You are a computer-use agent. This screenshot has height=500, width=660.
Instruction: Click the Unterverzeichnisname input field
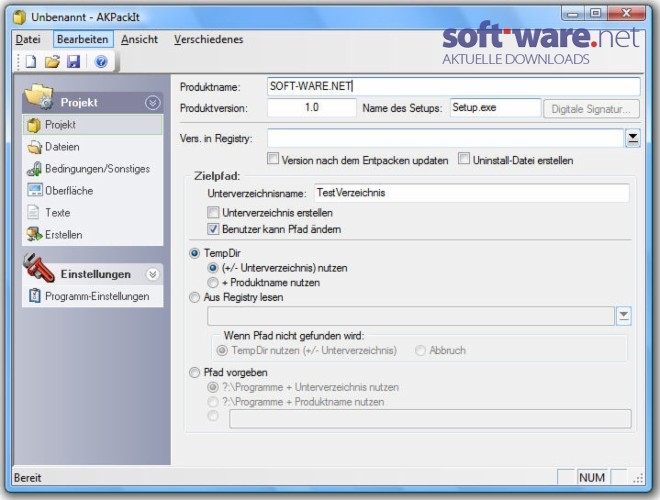(x=471, y=193)
